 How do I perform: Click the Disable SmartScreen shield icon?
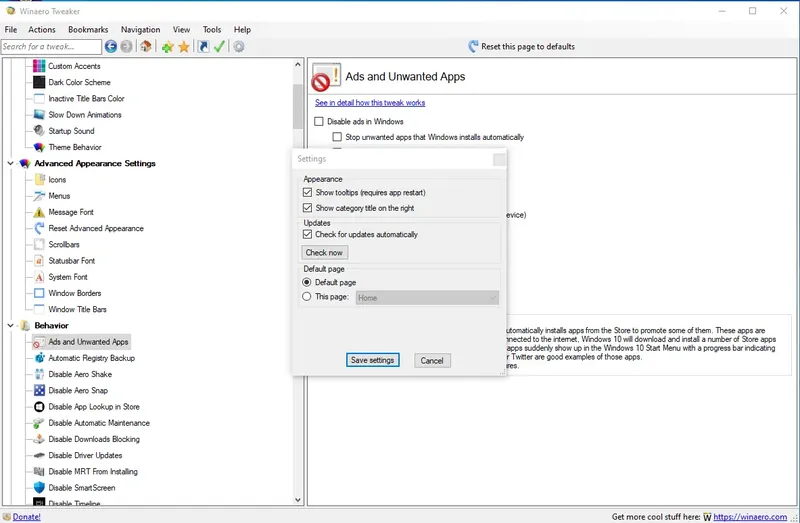(39, 488)
